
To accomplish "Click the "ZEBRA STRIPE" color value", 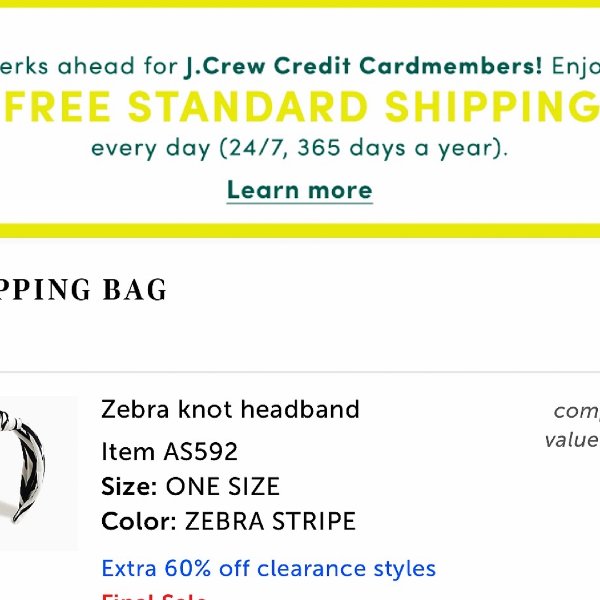I will [270, 521].
